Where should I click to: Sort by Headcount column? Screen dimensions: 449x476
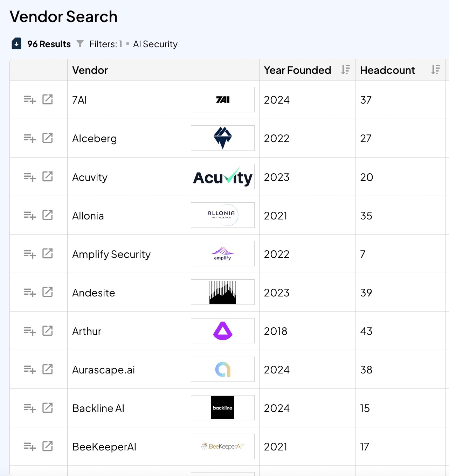pyautogui.click(x=436, y=70)
